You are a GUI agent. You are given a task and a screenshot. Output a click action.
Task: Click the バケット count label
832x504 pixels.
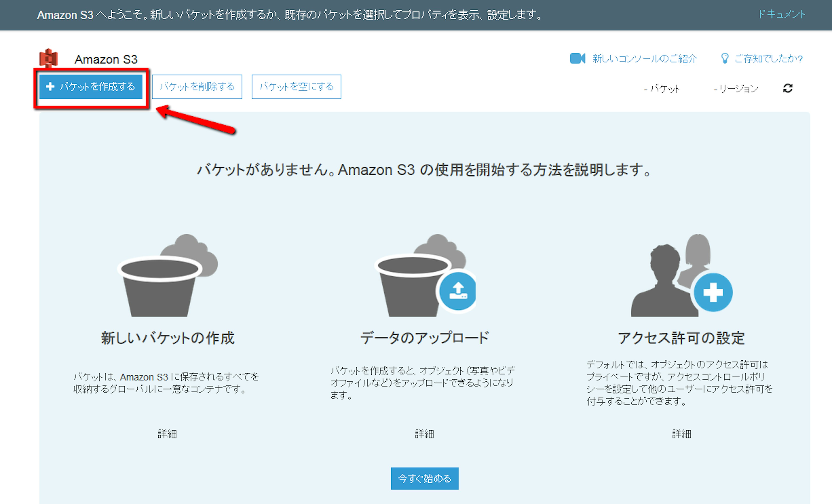(x=662, y=89)
